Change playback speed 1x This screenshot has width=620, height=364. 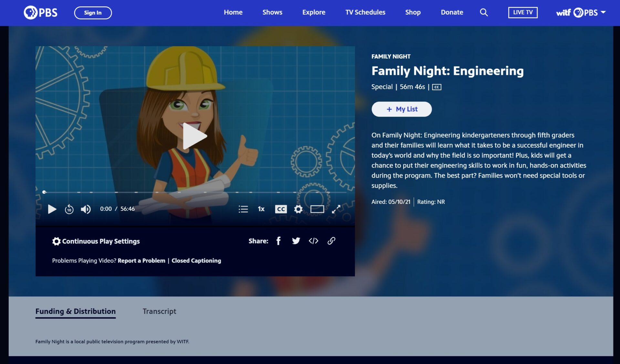click(x=261, y=209)
